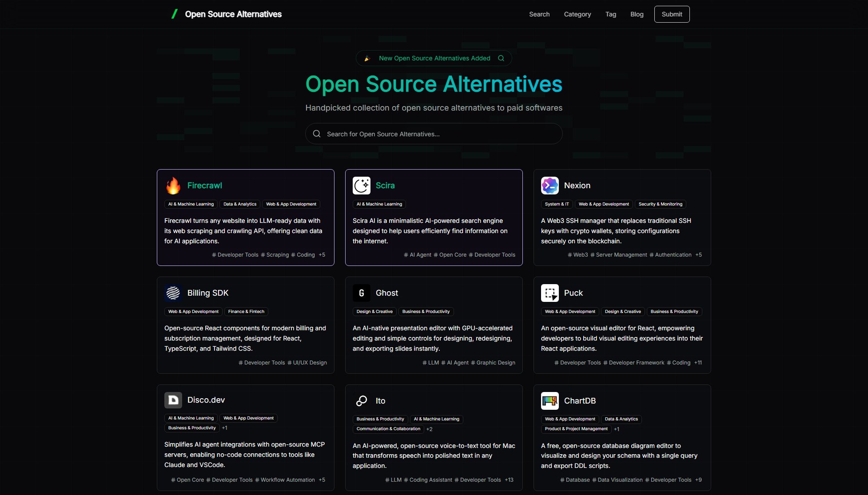The height and width of the screenshot is (495, 868).
Task: Click the +2 more categories on Ito
Action: tap(429, 429)
